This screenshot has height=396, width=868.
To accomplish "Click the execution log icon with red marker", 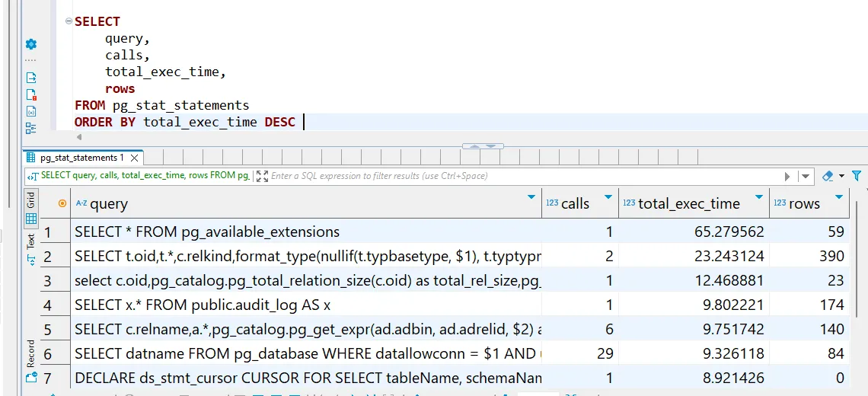I will point(31,94).
